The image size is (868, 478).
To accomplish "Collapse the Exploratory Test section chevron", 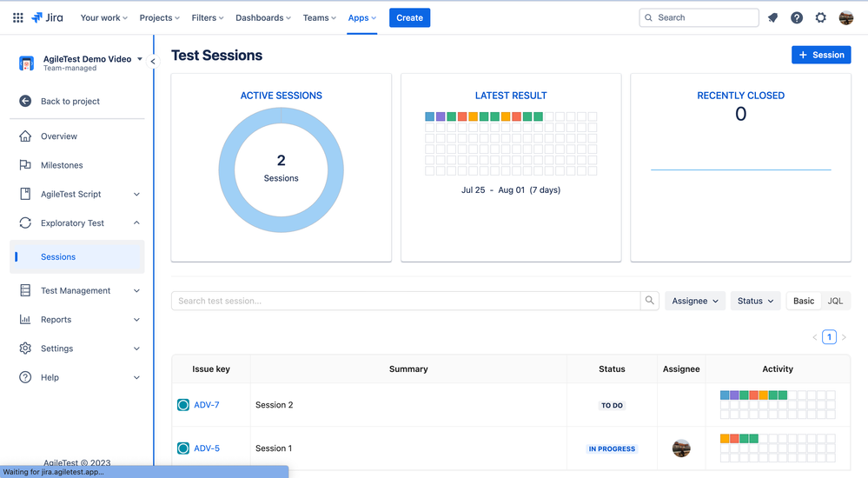I will (x=136, y=222).
